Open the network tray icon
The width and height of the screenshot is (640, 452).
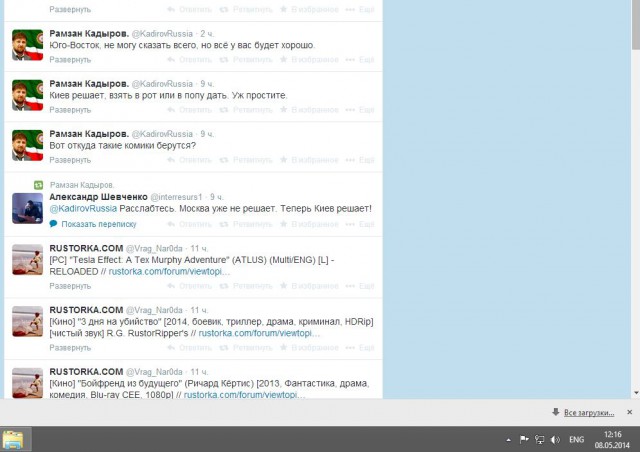click(540, 440)
